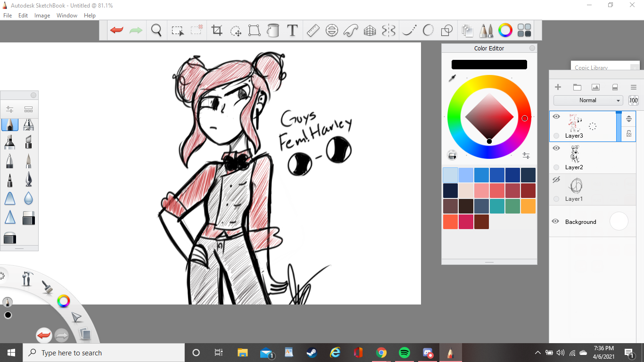Select the rectangular Selection tool
Screen dimensions: 644x362
tap(177, 31)
